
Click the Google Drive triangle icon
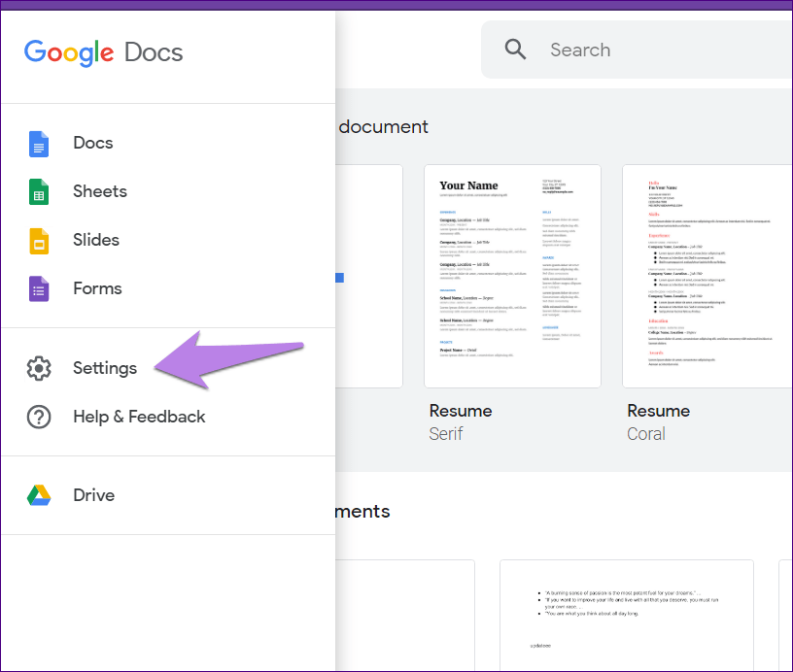pos(39,496)
